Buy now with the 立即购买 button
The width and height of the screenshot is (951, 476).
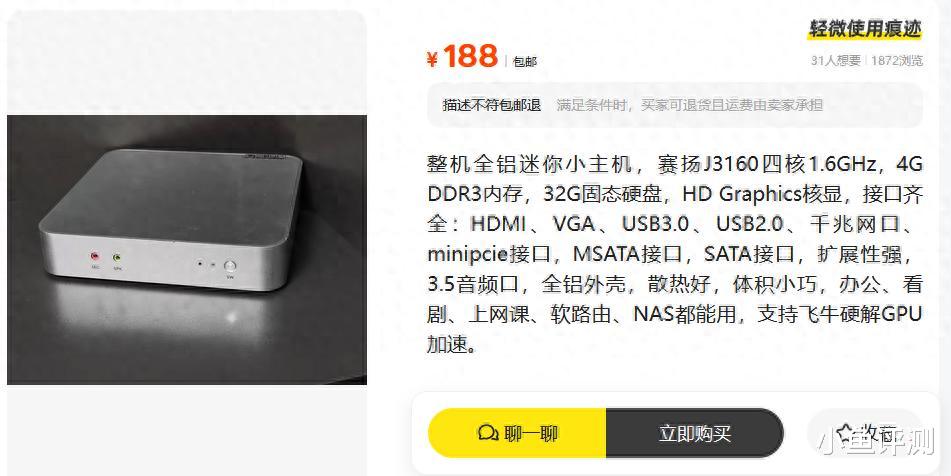click(x=694, y=433)
